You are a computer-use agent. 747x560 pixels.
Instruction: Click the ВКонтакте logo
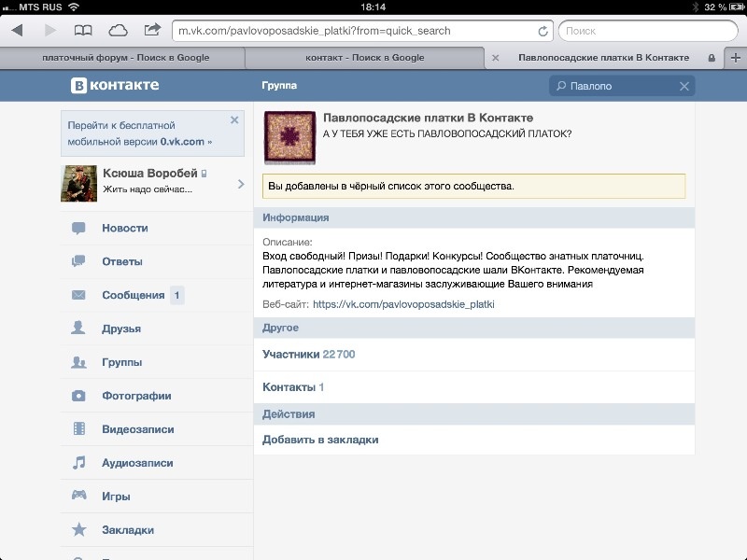pos(115,85)
